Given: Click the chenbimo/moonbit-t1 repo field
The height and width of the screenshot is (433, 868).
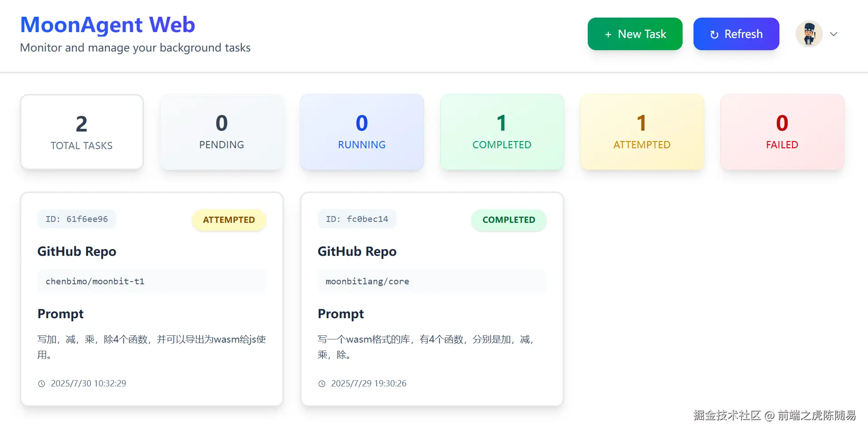Looking at the screenshot, I should coord(151,281).
